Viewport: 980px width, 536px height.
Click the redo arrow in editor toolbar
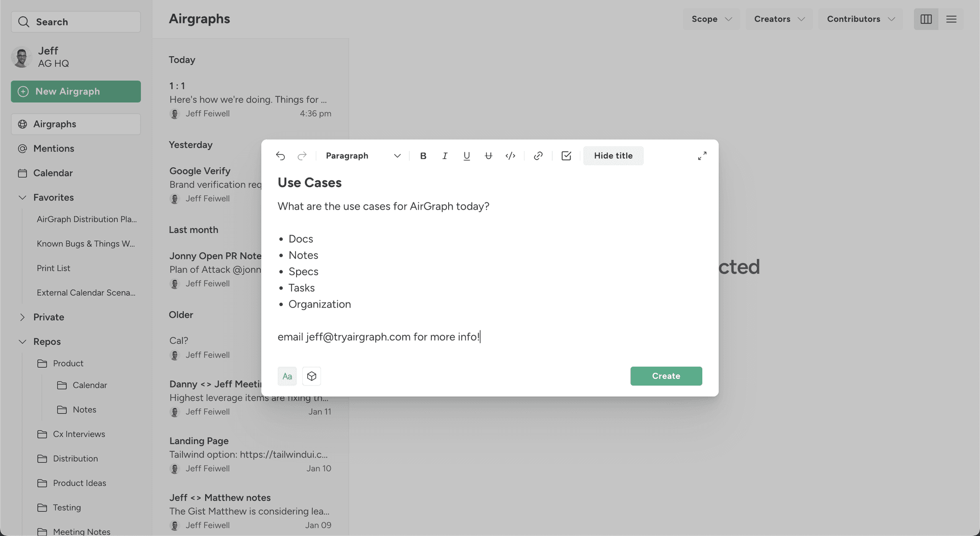302,156
